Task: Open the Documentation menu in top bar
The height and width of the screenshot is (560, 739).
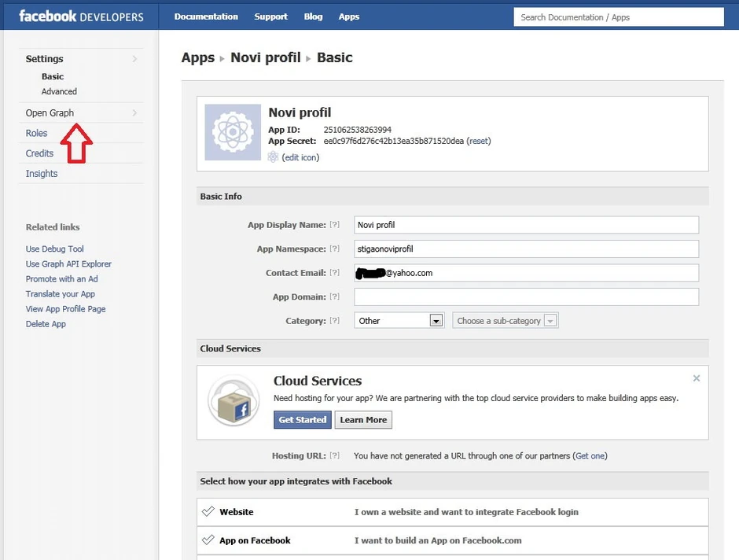Action: [206, 17]
